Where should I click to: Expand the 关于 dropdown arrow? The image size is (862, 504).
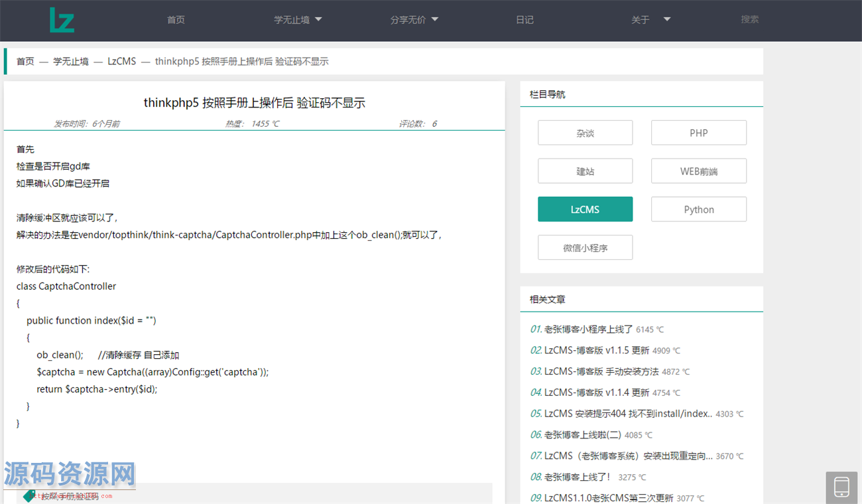(x=666, y=20)
